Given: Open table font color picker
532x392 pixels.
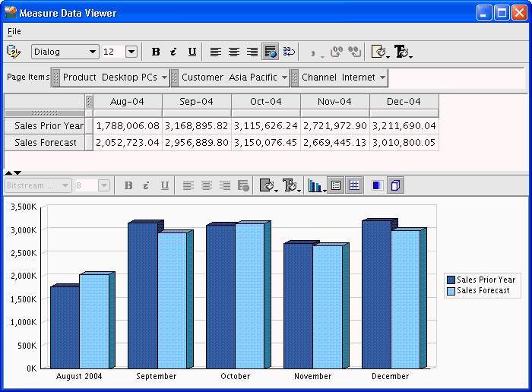Looking at the screenshot, I should click(403, 52).
